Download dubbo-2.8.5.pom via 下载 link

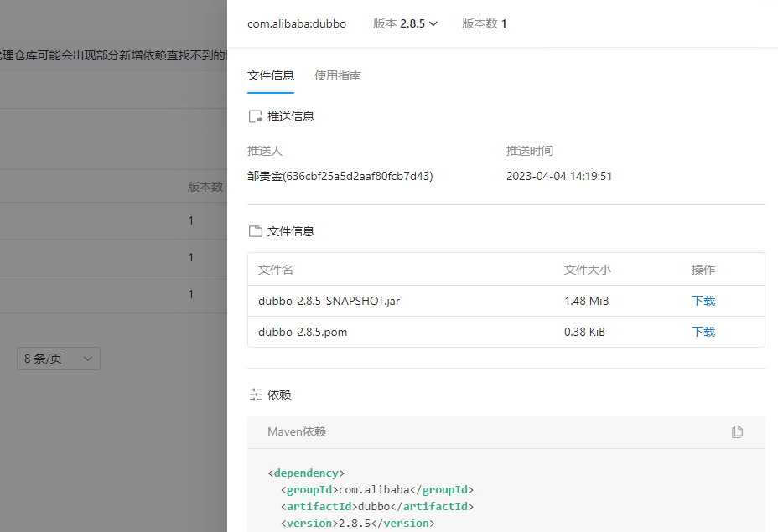coord(703,333)
